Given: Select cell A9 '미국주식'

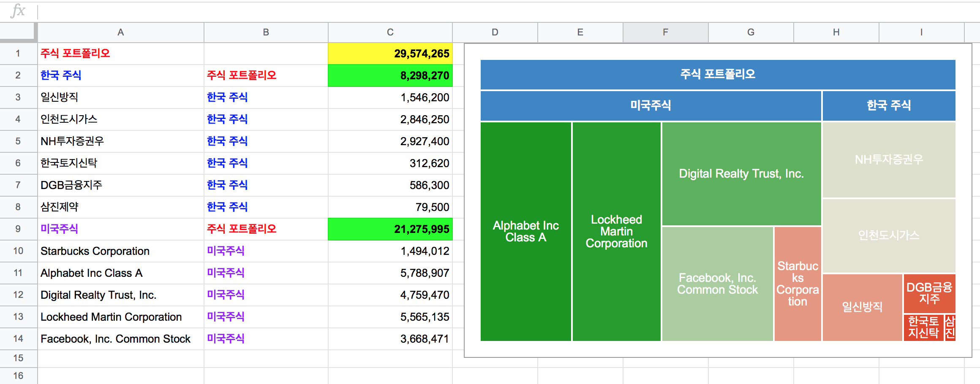Looking at the screenshot, I should (121, 229).
